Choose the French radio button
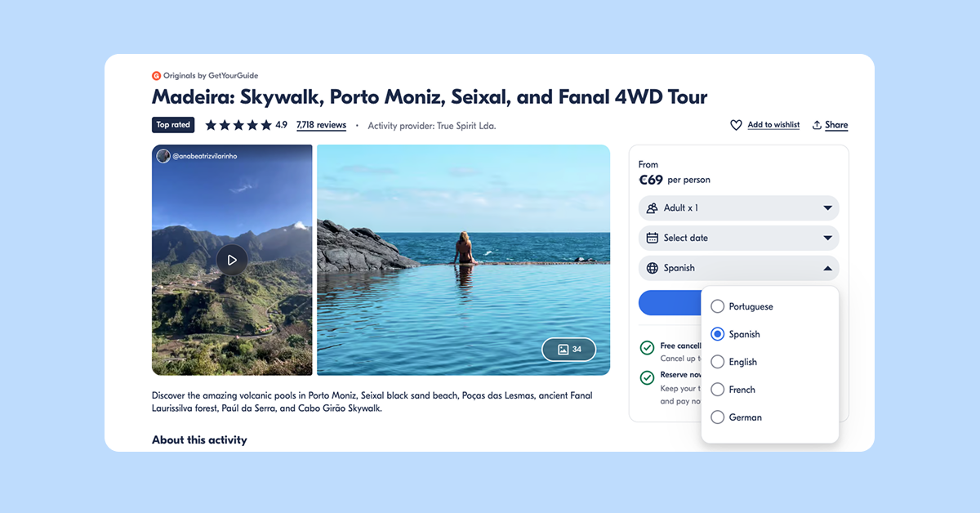 718,390
